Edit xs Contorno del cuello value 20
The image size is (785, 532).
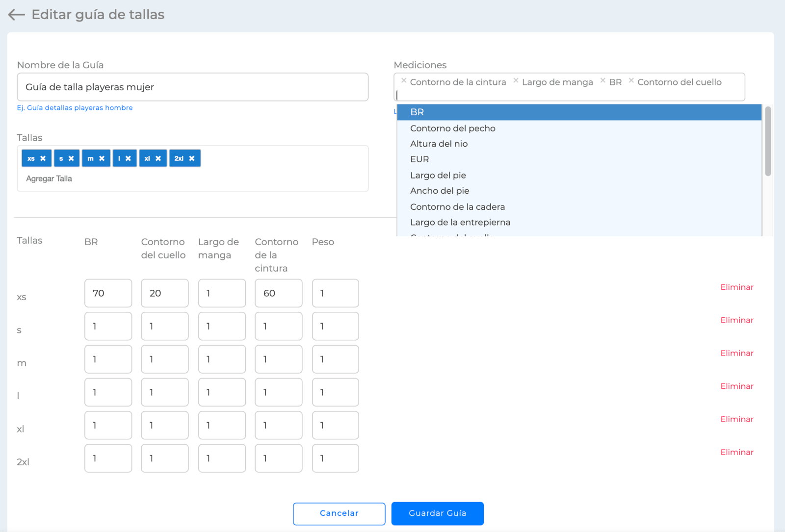click(x=165, y=293)
